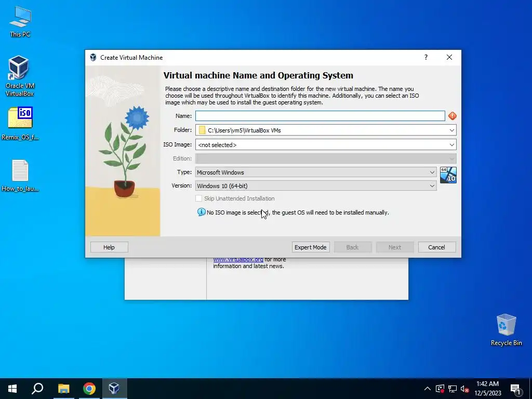Viewport: 532px width, 399px height.
Task: Select the Remix_OS ISO file icon
Action: click(x=20, y=124)
